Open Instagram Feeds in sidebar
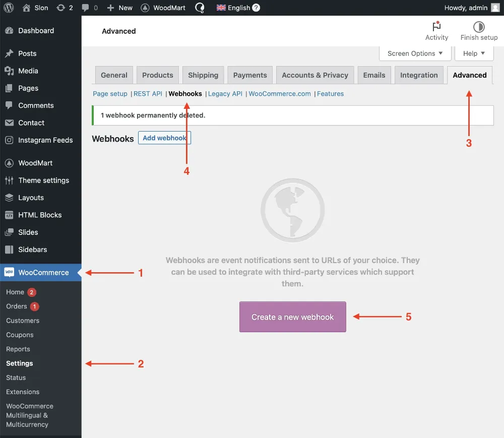The image size is (504, 438). (x=45, y=140)
